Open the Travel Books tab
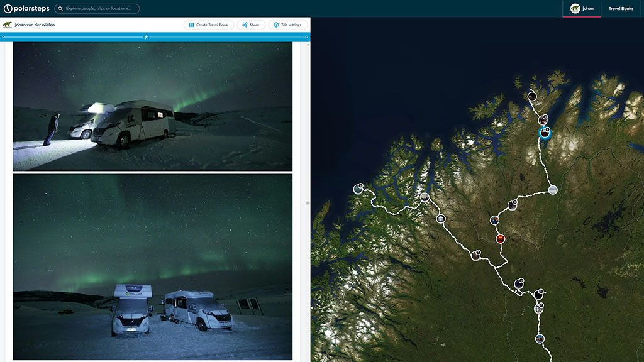The height and width of the screenshot is (362, 644). click(621, 8)
